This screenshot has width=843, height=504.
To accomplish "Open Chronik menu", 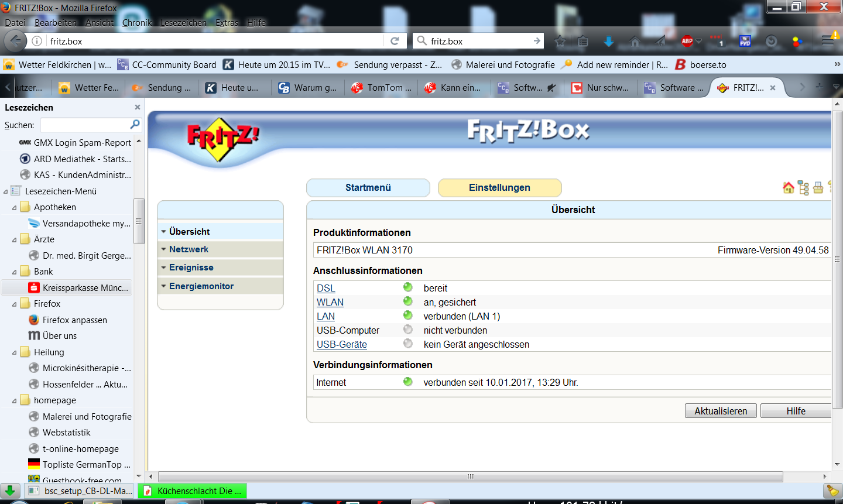I will coord(137,23).
